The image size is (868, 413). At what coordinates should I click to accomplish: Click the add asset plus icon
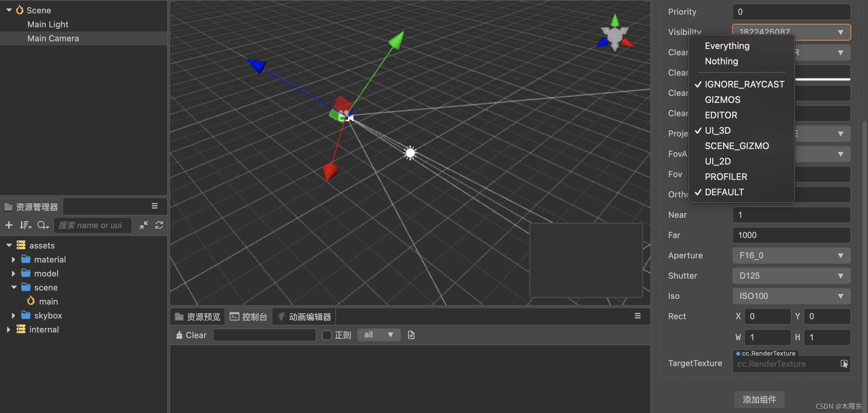pyautogui.click(x=9, y=225)
